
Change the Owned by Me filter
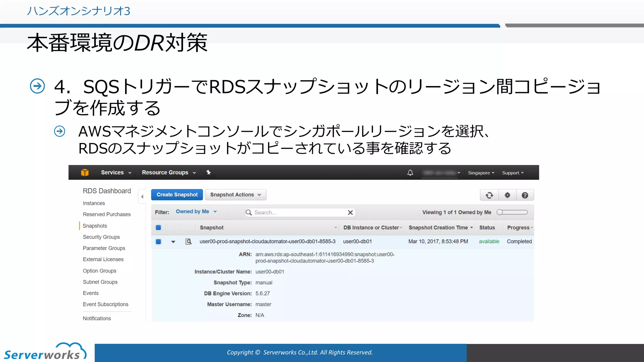click(x=196, y=211)
